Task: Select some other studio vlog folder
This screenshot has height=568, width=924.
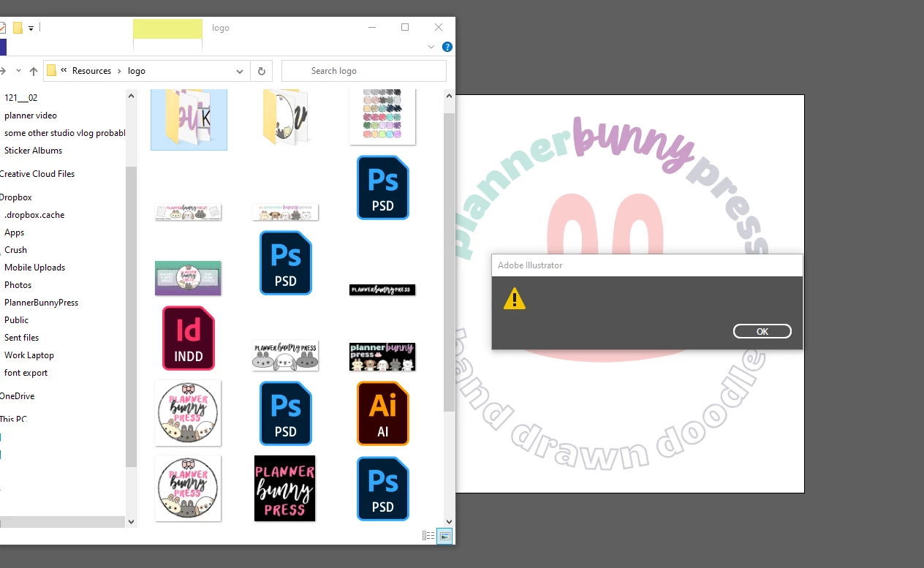Action: pyautogui.click(x=64, y=132)
